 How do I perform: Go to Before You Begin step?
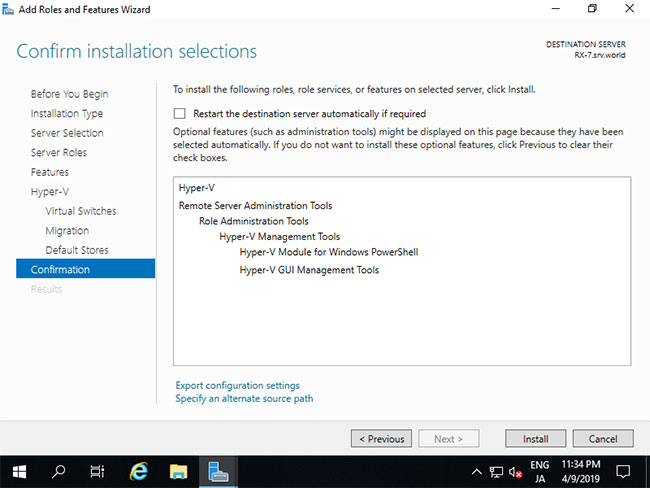pos(69,94)
